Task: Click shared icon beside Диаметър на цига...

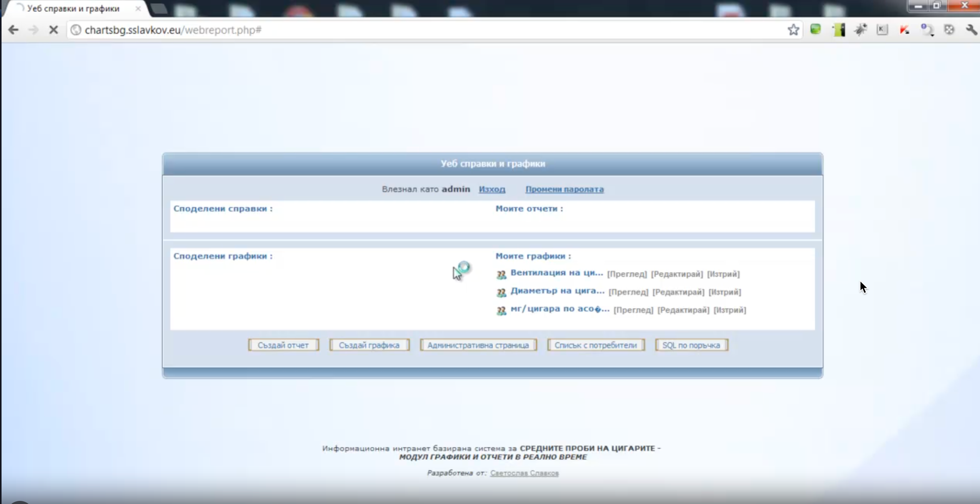Action: [x=501, y=292]
